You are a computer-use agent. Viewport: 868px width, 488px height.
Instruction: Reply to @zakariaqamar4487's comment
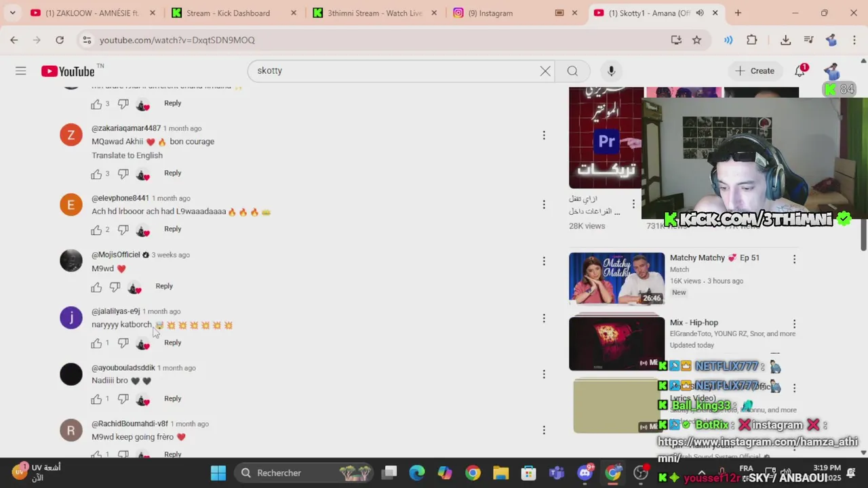click(x=172, y=173)
